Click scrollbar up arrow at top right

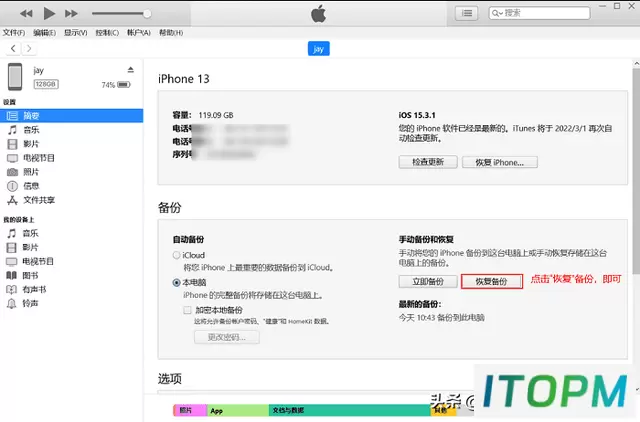tap(636, 64)
